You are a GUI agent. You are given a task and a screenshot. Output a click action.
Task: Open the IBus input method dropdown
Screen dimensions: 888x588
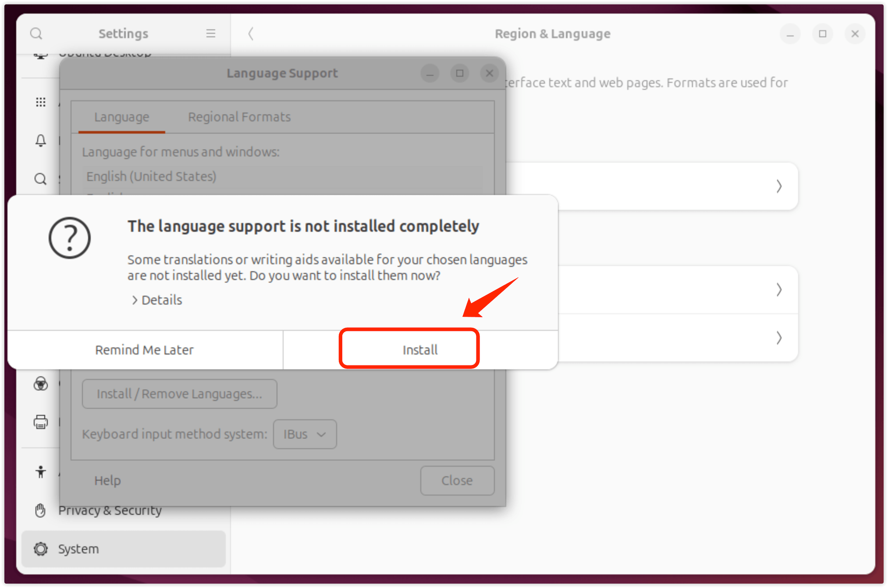click(x=305, y=434)
